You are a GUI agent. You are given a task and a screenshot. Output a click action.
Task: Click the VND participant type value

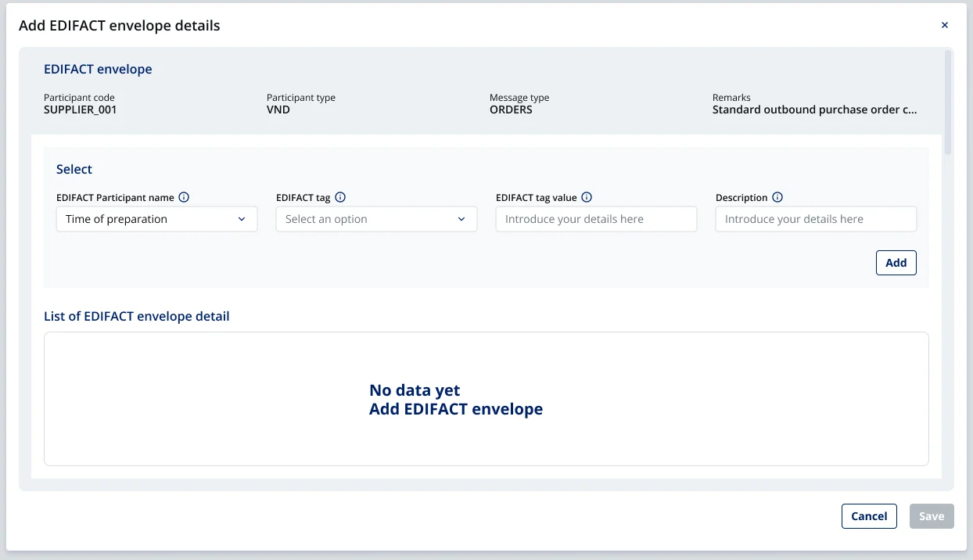[278, 109]
